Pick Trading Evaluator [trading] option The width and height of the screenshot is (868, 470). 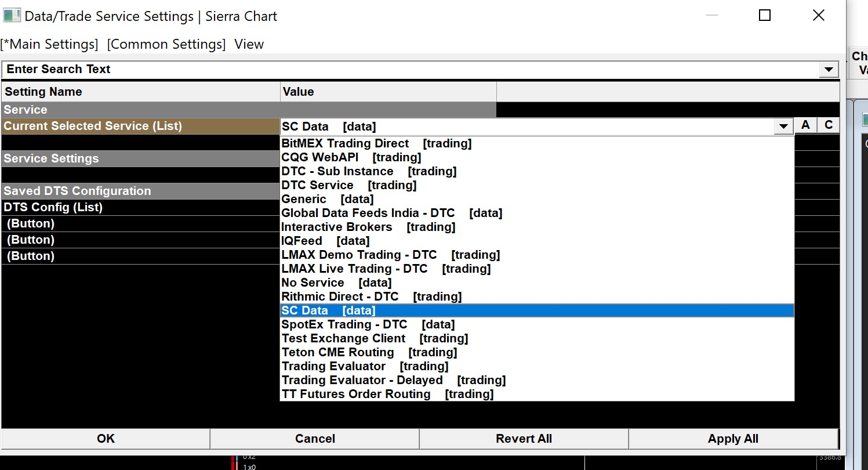(537, 366)
